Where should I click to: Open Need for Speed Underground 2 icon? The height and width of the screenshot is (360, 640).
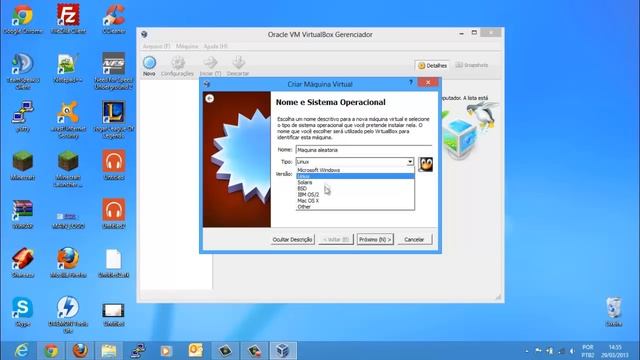pos(114,71)
